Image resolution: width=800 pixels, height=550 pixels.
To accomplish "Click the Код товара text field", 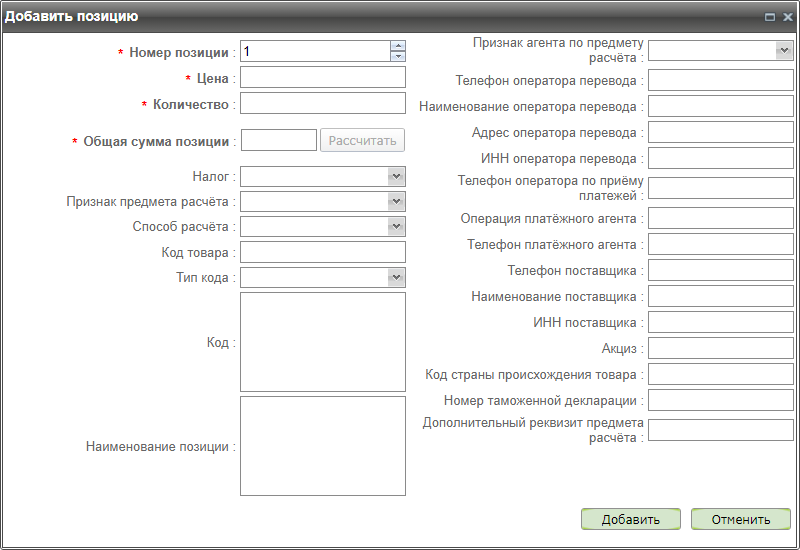I will 322,252.
